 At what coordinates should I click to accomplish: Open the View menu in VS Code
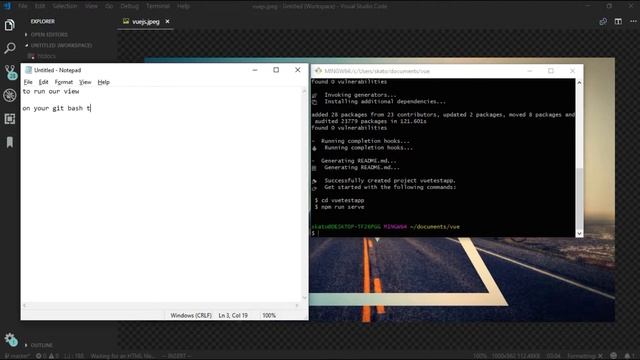click(x=91, y=6)
